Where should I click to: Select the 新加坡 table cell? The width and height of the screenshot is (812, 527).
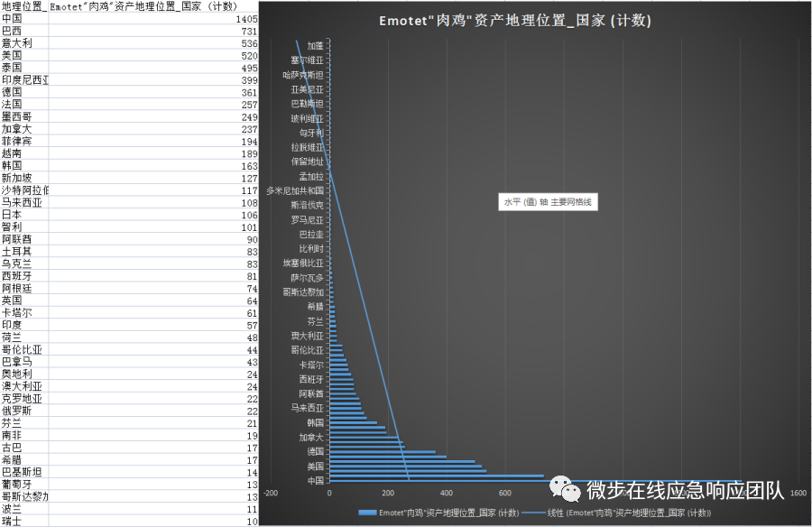pos(24,179)
